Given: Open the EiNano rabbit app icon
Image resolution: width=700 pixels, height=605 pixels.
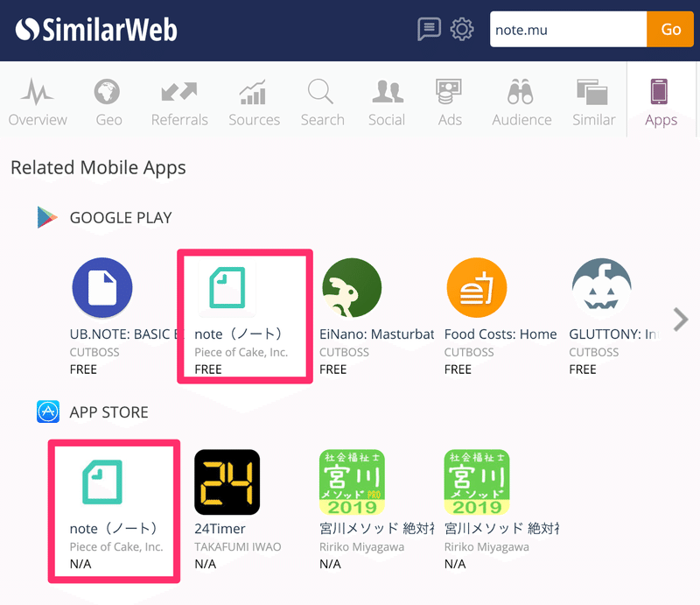Looking at the screenshot, I should (x=352, y=287).
